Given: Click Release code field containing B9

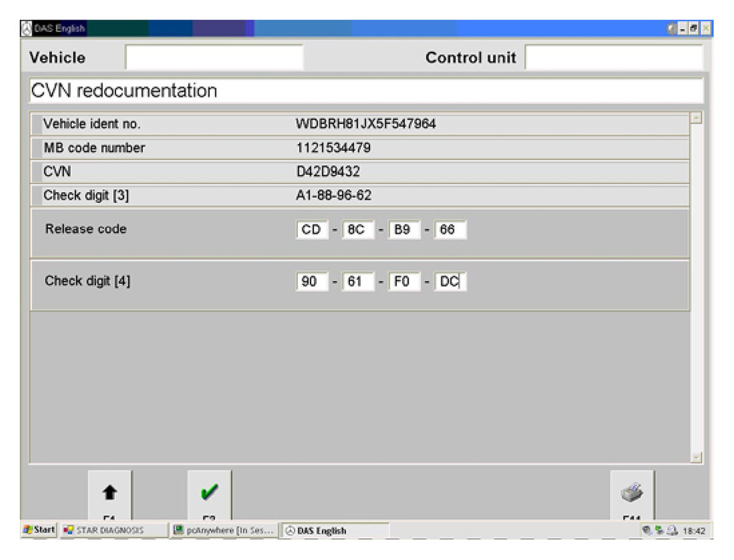Looking at the screenshot, I should (x=404, y=230).
